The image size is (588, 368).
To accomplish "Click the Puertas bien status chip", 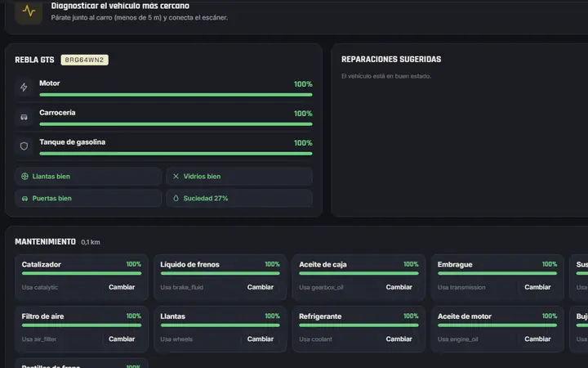I will click(x=88, y=198).
